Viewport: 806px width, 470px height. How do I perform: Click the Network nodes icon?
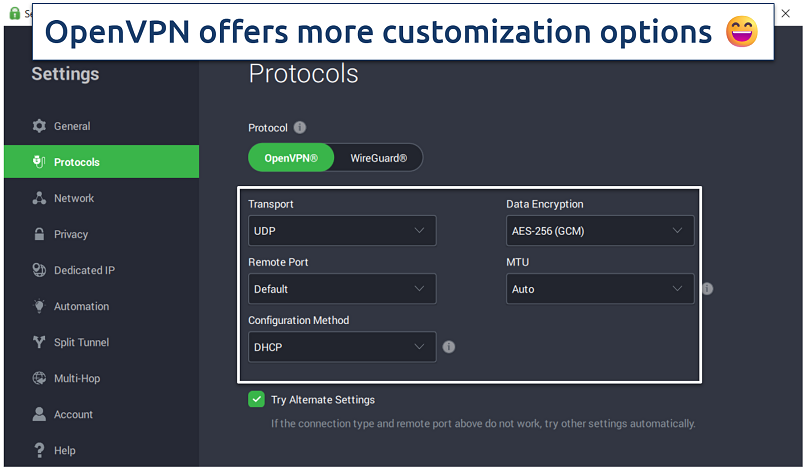click(39, 198)
